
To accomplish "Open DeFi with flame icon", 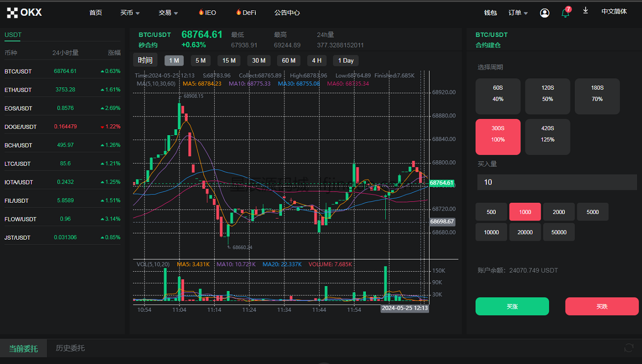I will click(x=245, y=13).
